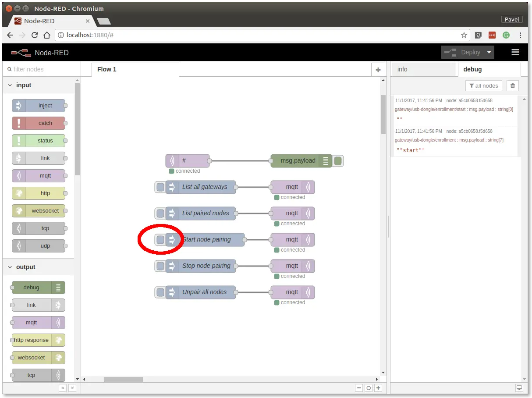The image size is (532, 398).
Task: Select the catch node in the palette
Action: pos(39,123)
